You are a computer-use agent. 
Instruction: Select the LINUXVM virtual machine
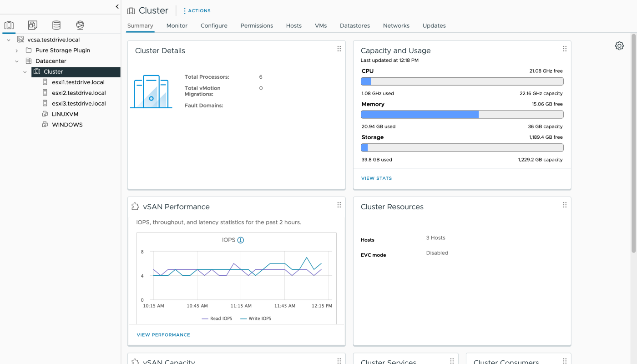coord(65,114)
